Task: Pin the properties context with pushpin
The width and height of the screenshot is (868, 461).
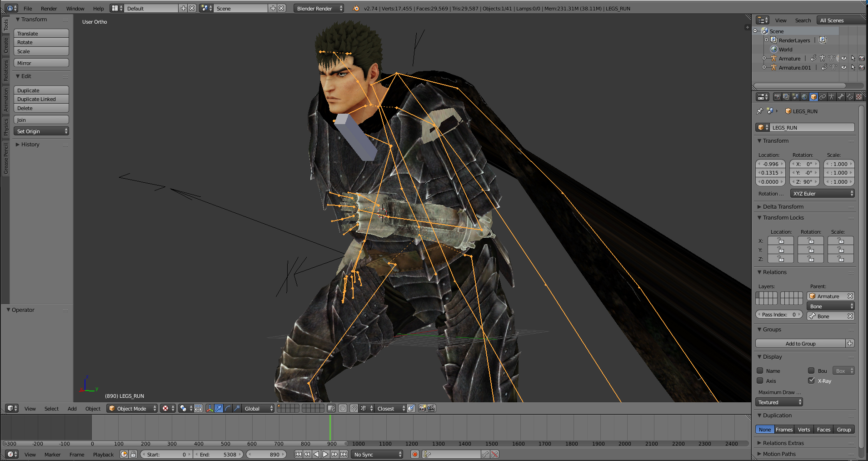Action: (759, 111)
